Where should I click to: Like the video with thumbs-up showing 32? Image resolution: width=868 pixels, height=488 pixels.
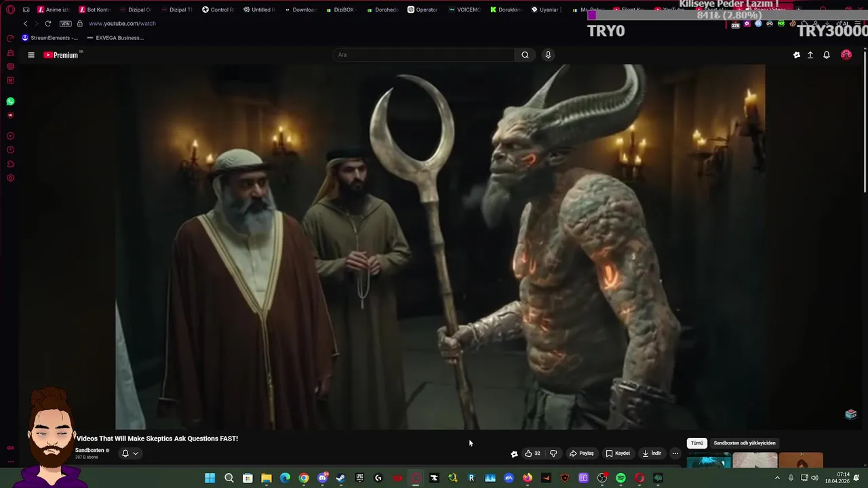(532, 453)
